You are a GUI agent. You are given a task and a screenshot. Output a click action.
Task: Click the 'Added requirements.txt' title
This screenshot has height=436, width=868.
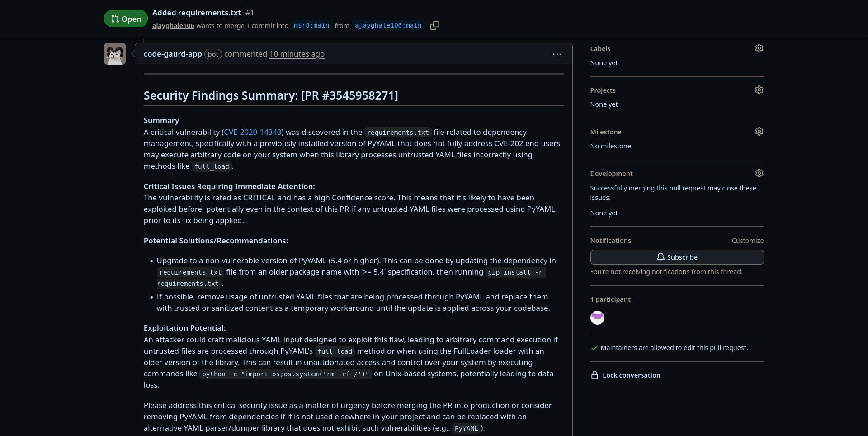pyautogui.click(x=197, y=13)
